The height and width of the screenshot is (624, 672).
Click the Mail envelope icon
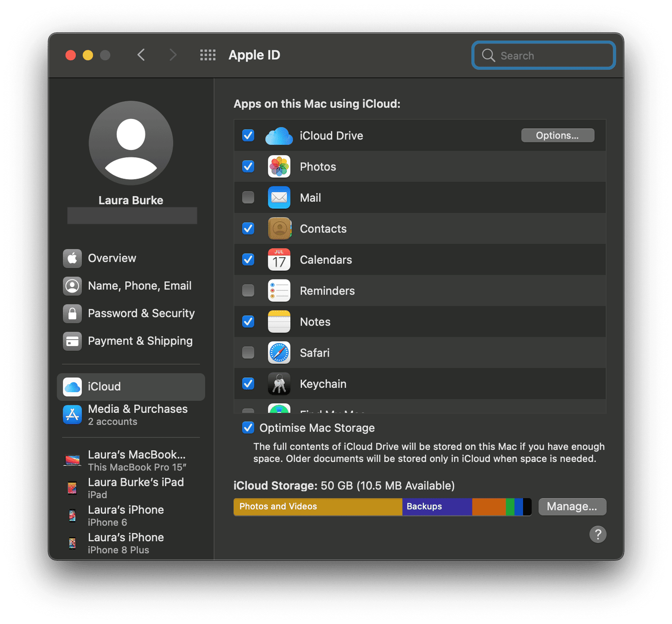click(279, 198)
